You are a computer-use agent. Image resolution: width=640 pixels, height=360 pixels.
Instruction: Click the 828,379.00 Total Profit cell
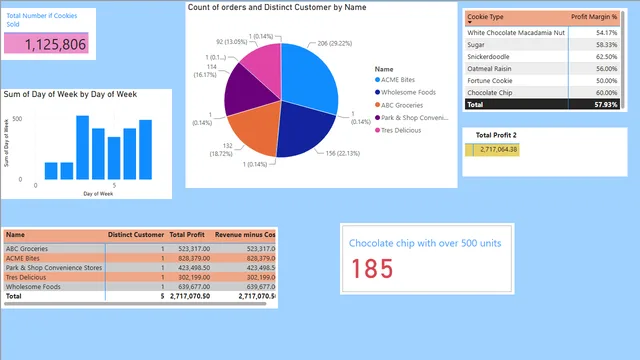pos(194,258)
